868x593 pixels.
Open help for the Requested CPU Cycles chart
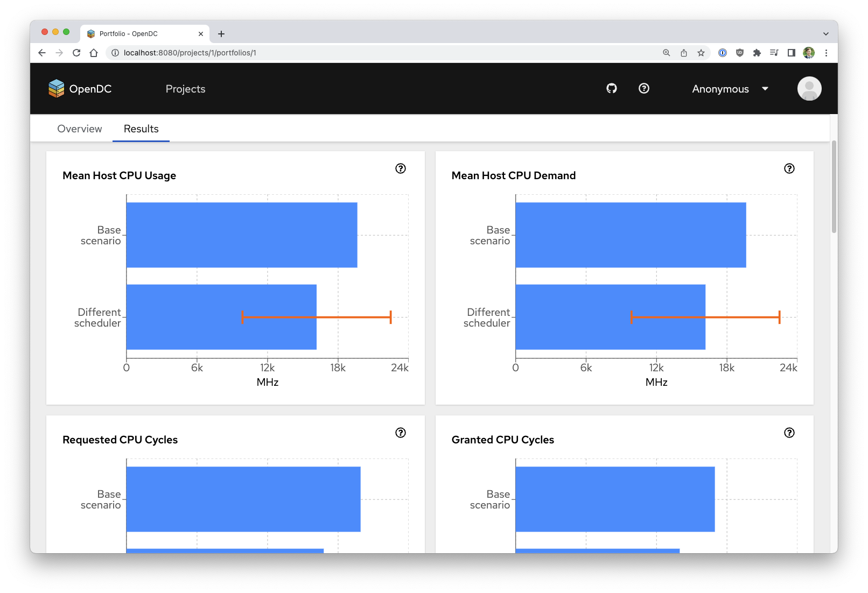pos(400,432)
